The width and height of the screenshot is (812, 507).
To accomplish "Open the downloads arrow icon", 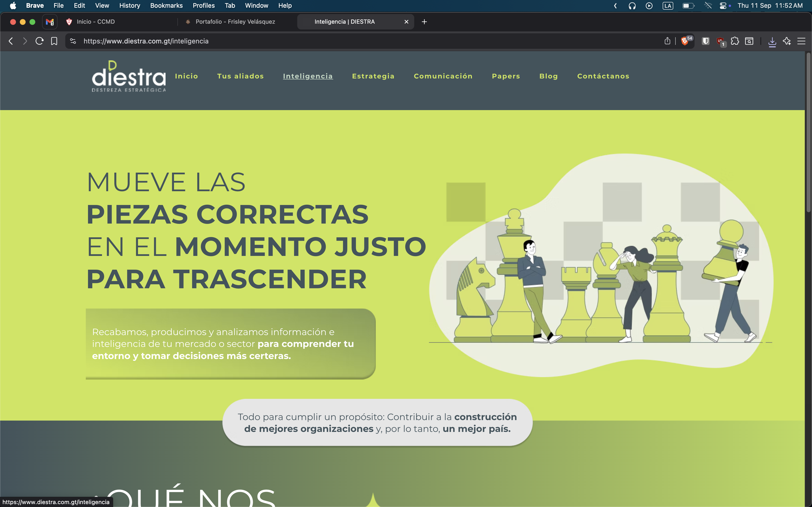I will [x=772, y=41].
